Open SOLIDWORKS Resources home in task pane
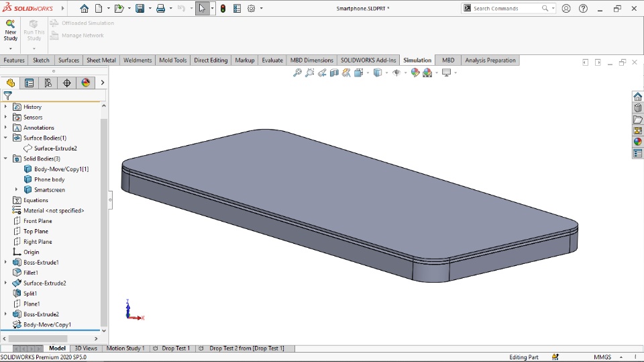 tap(637, 97)
